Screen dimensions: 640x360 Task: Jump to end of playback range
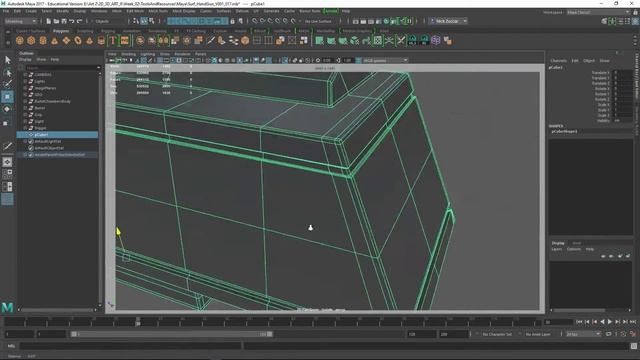click(633, 322)
